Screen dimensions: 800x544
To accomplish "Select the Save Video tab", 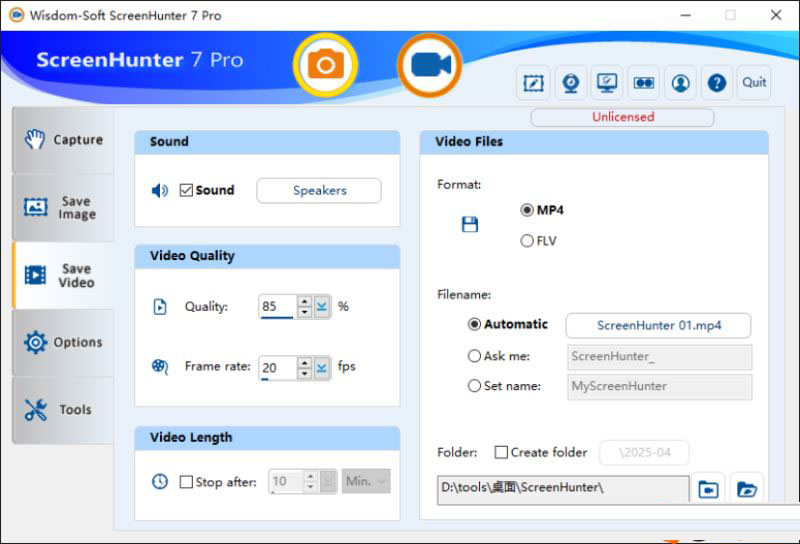I will tap(63, 276).
